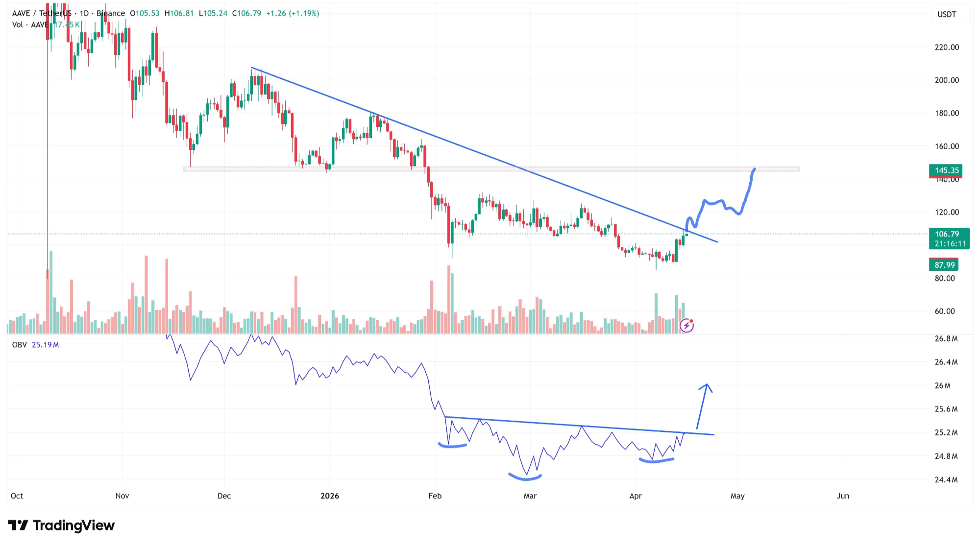Click the TradingView logo

tap(61, 525)
